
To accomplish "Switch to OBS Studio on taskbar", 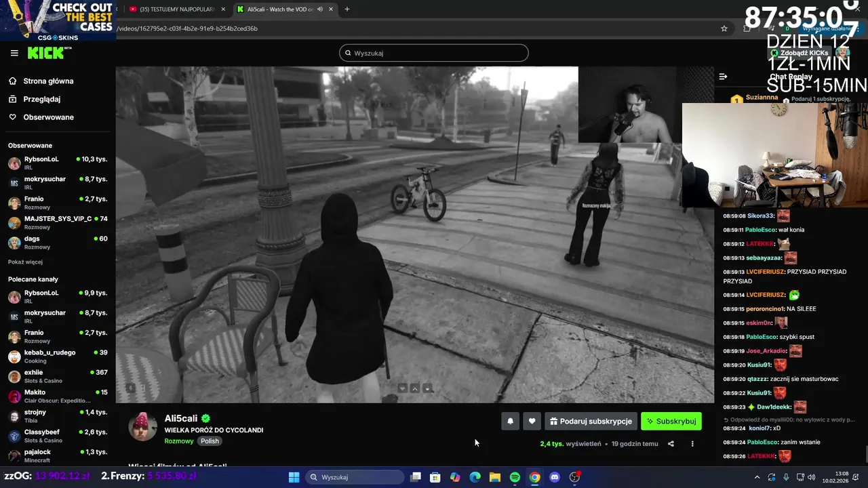I will pos(575,477).
